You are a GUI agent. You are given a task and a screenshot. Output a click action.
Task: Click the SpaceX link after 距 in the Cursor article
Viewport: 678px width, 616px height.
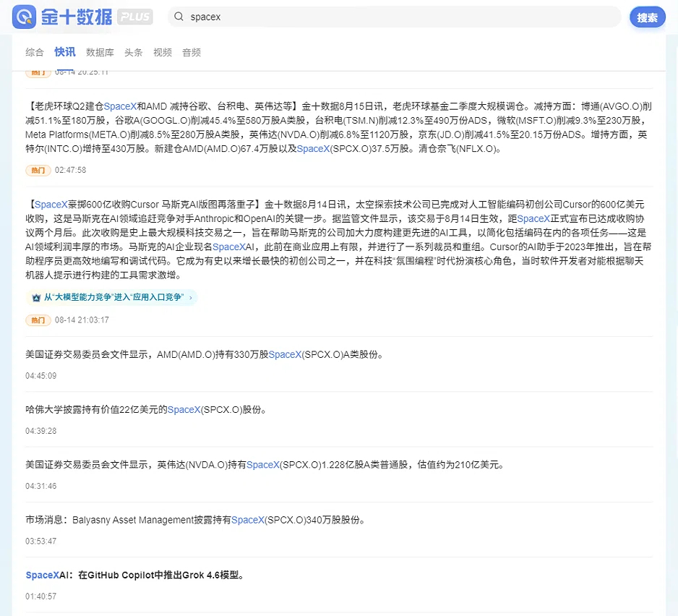click(533, 219)
